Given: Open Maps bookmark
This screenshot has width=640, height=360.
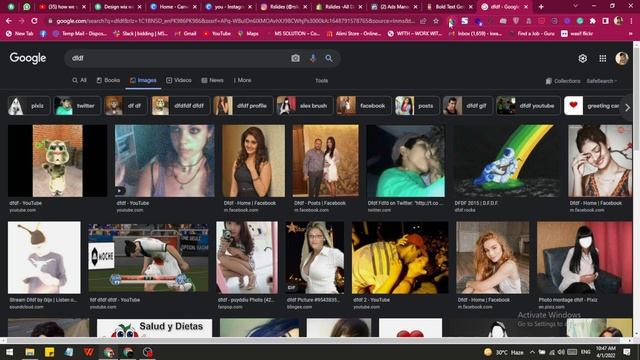Looking at the screenshot, I should (248, 34).
